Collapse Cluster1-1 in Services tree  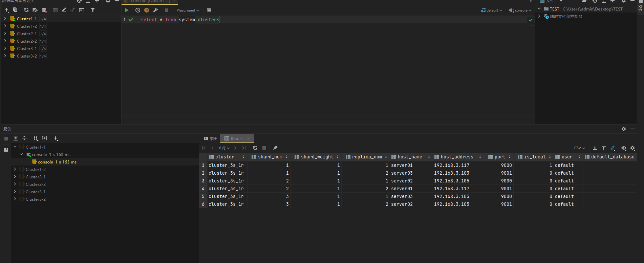click(15, 147)
